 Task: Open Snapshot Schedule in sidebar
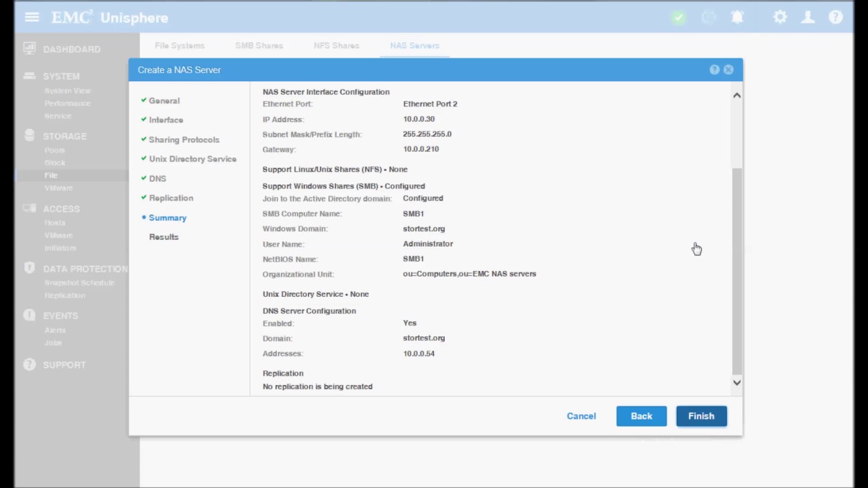click(79, 283)
